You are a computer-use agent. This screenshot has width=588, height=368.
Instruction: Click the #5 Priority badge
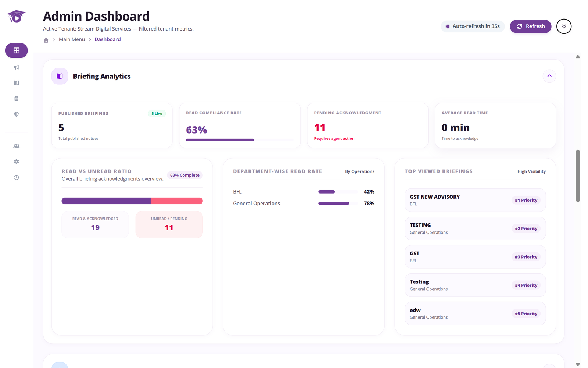coord(526,314)
